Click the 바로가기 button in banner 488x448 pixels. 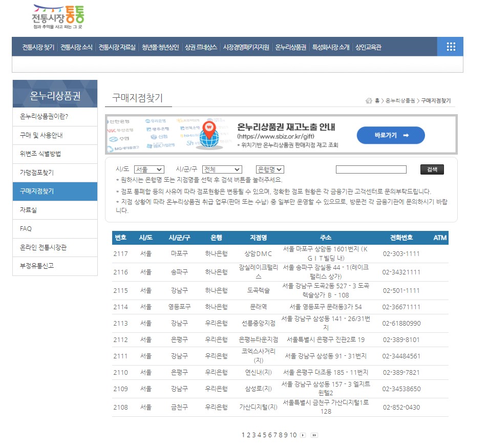coord(391,135)
